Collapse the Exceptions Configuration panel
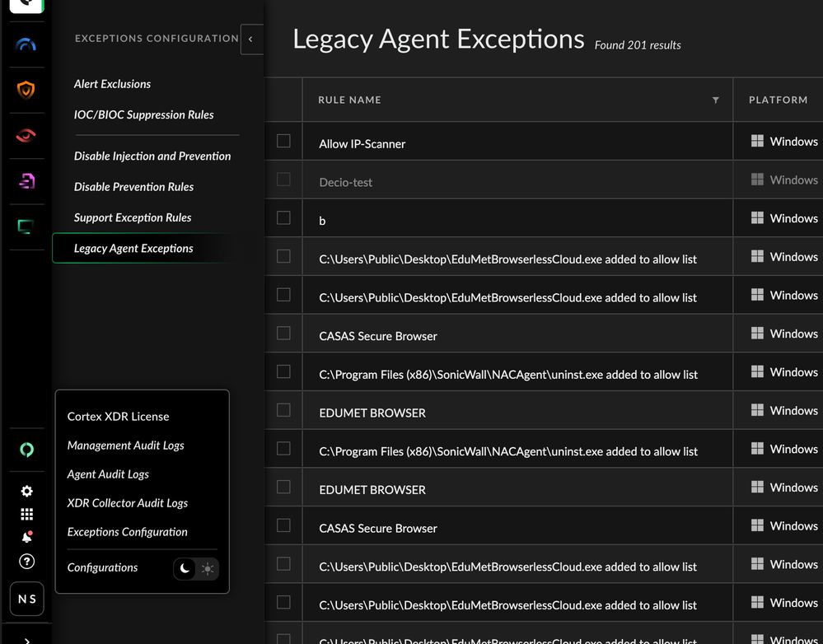The width and height of the screenshot is (823, 644). (251, 39)
